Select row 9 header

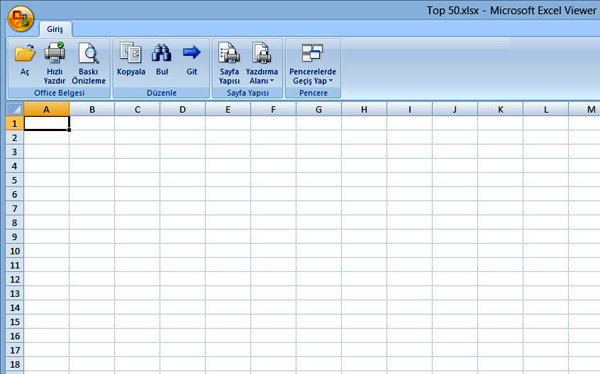tap(15, 237)
